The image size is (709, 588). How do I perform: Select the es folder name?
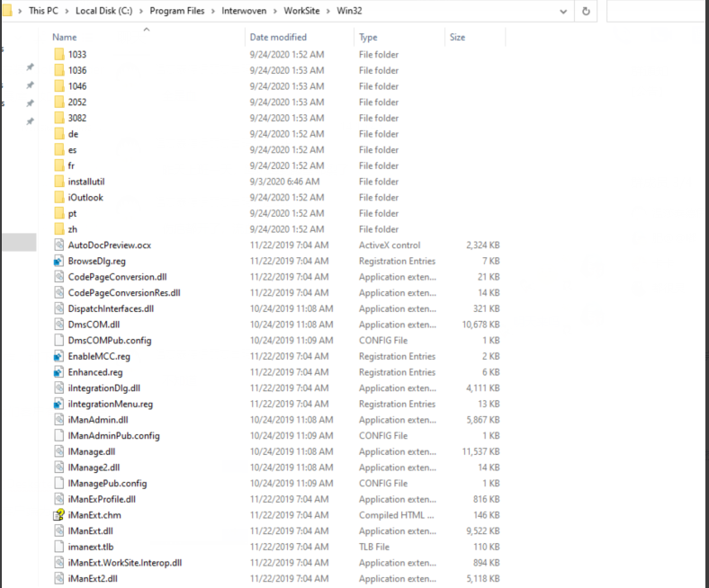[72, 149]
